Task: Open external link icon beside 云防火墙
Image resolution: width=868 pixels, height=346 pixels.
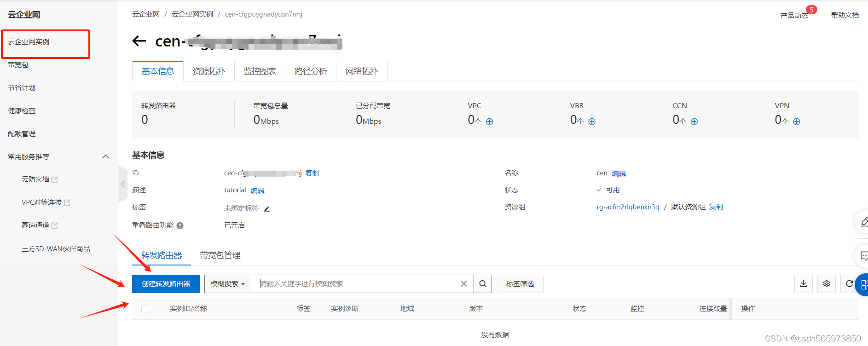Action: click(55, 179)
